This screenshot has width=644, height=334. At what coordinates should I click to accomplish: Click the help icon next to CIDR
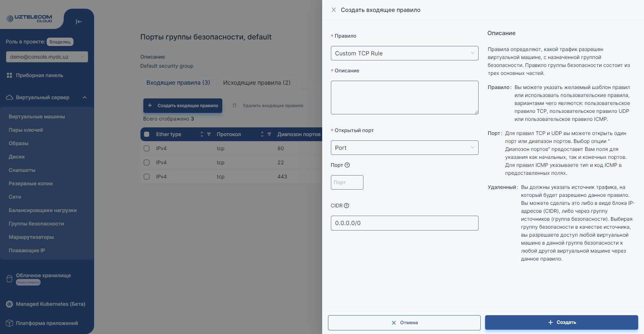click(346, 206)
